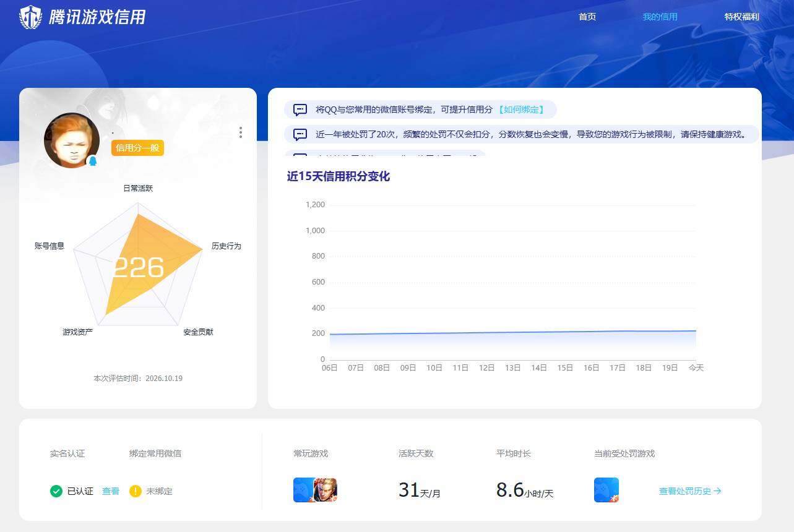Click the blue gamepad icon under 常玩游戏
Image resolution: width=794 pixels, height=532 pixels.
(303, 490)
